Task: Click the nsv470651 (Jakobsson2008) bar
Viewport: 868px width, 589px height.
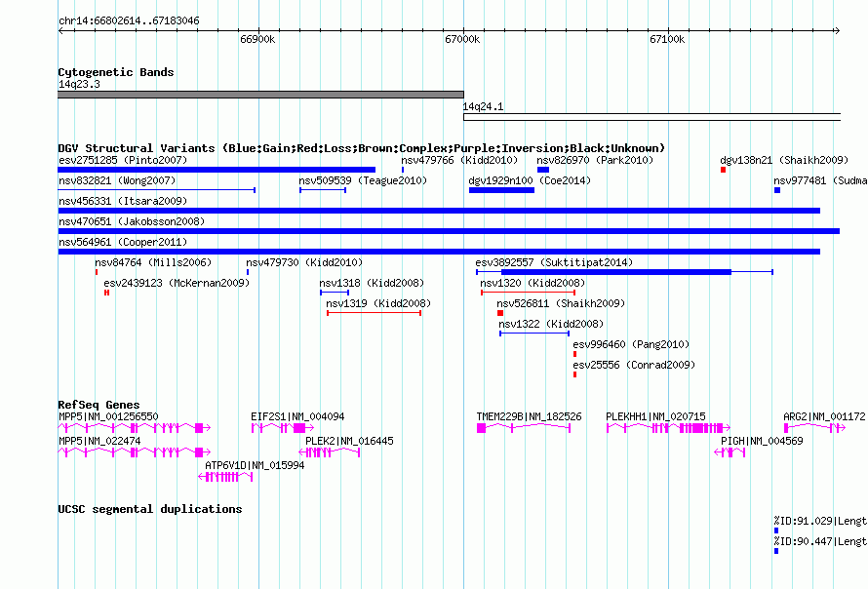Action: [449, 231]
